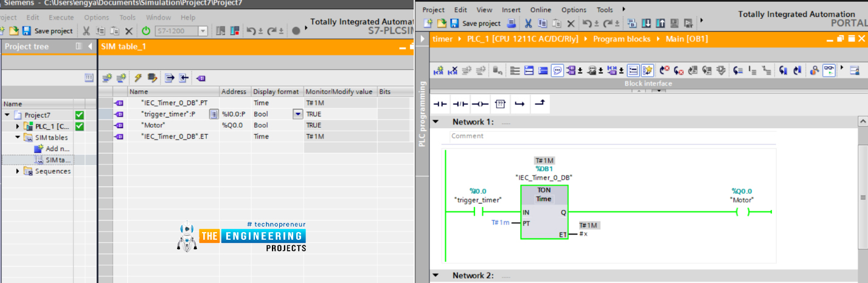
Task: Expand the PLC_1 tree node
Action: [x=18, y=126]
